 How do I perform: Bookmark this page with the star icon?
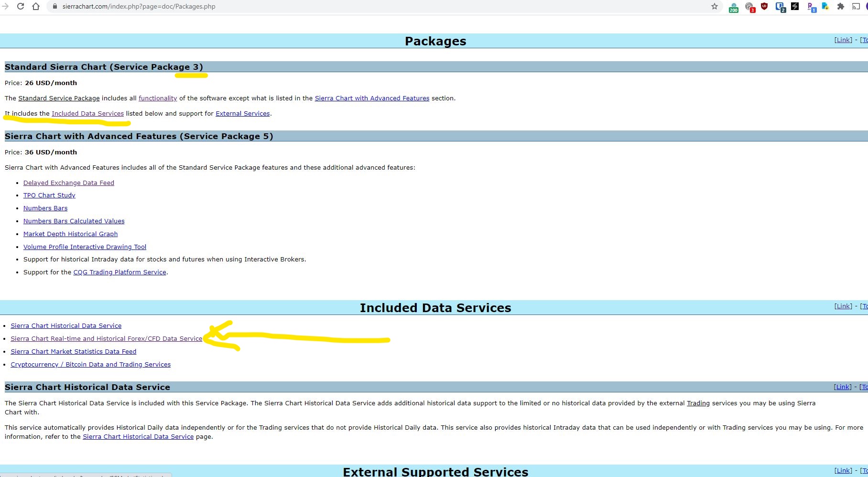pyautogui.click(x=715, y=6)
